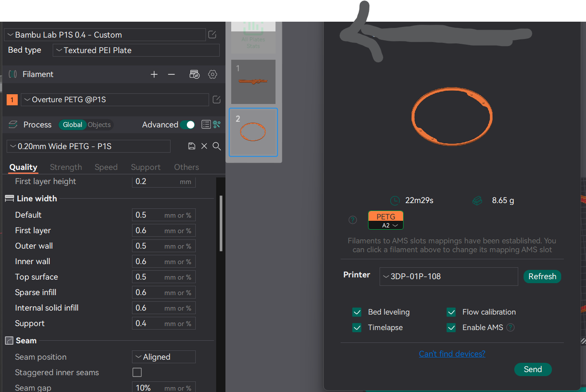Open the Seam position dropdown
Image resolution: width=586 pixels, height=392 pixels.
point(163,357)
